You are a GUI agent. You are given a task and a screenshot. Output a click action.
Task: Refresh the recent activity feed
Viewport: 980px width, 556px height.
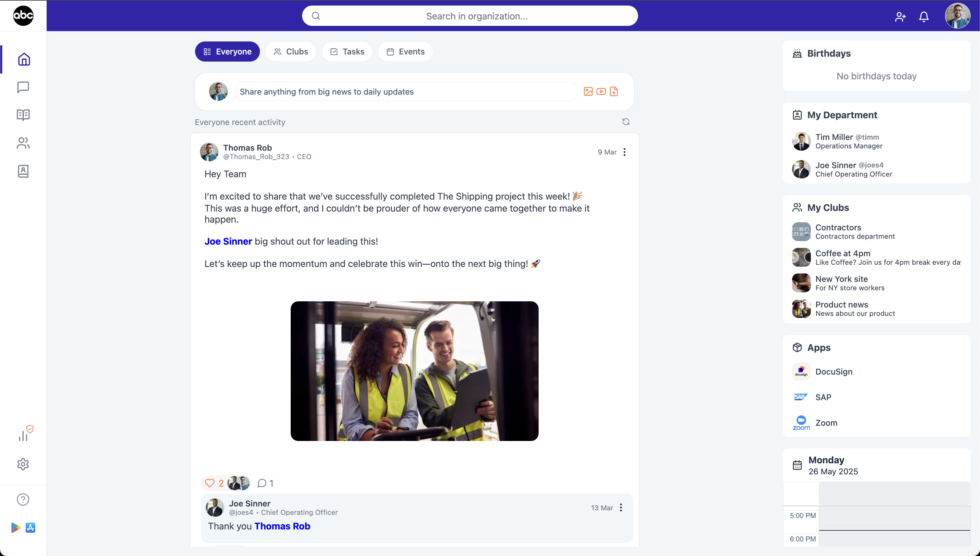[x=625, y=122]
